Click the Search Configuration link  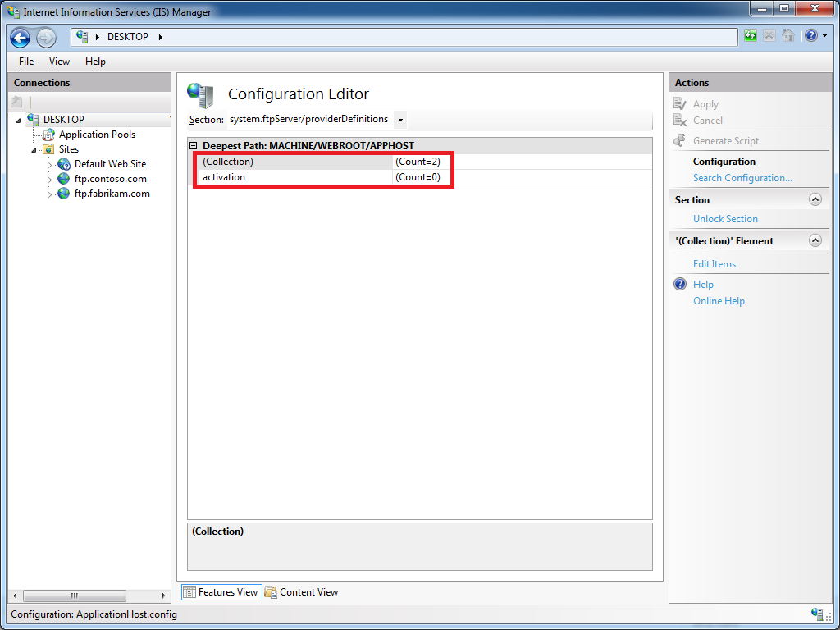pos(742,178)
